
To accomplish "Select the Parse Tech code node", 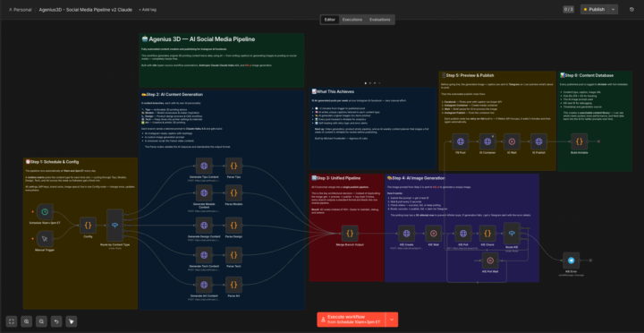I will pos(233,255).
